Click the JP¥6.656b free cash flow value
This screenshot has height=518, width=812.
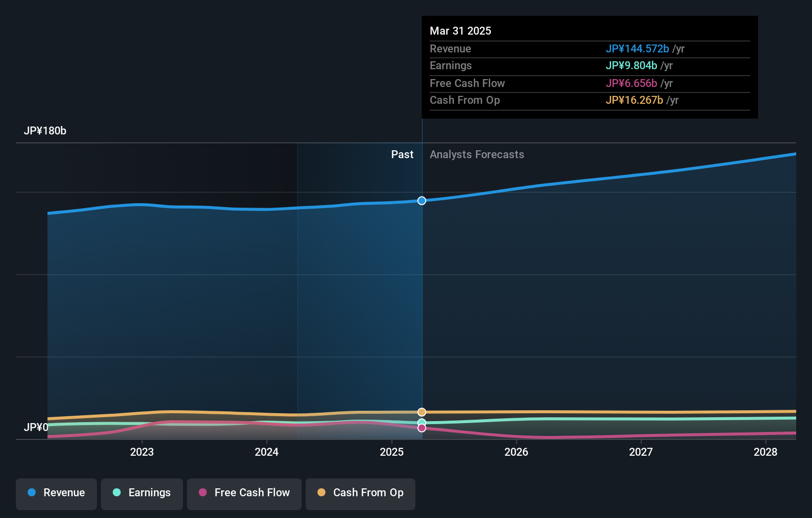(x=632, y=83)
